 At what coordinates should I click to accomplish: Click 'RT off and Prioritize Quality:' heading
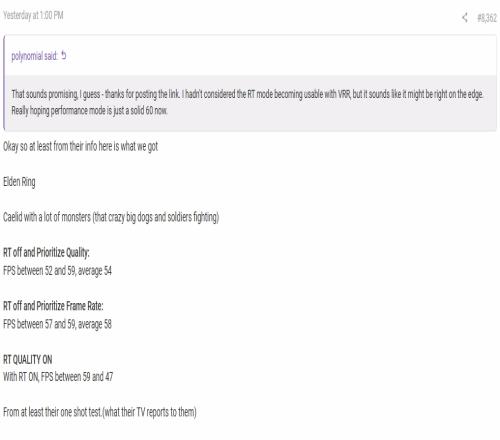click(46, 253)
